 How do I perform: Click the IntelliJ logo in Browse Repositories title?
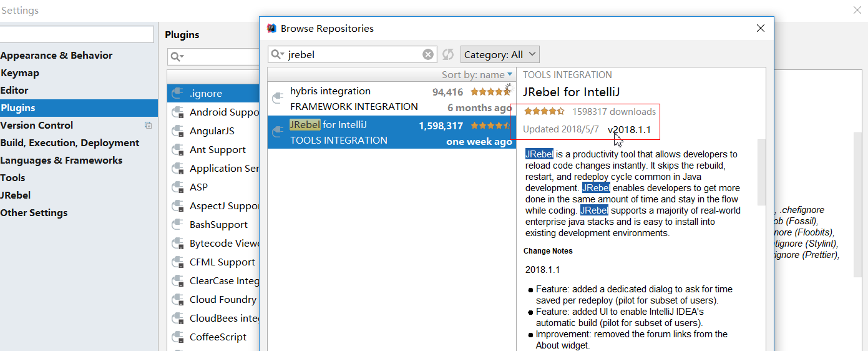271,28
